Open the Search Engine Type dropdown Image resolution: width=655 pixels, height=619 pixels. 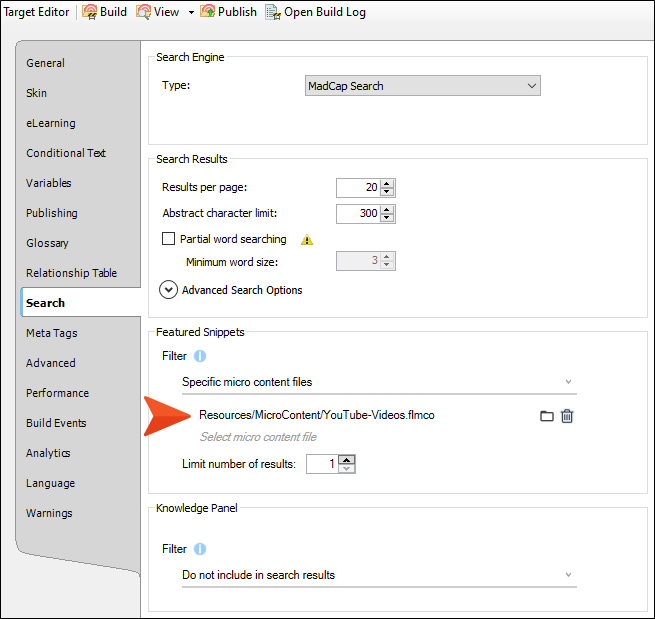coord(422,86)
